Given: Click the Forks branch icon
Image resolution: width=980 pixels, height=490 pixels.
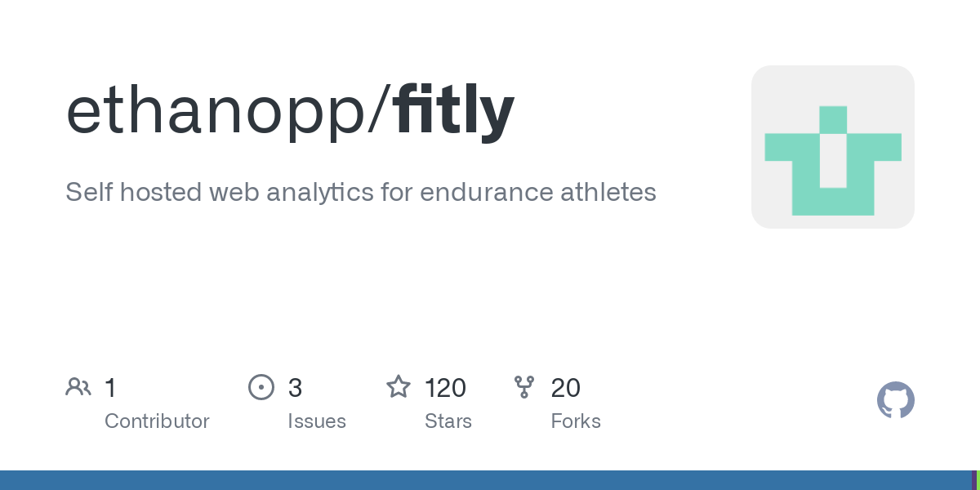Looking at the screenshot, I should [x=524, y=387].
